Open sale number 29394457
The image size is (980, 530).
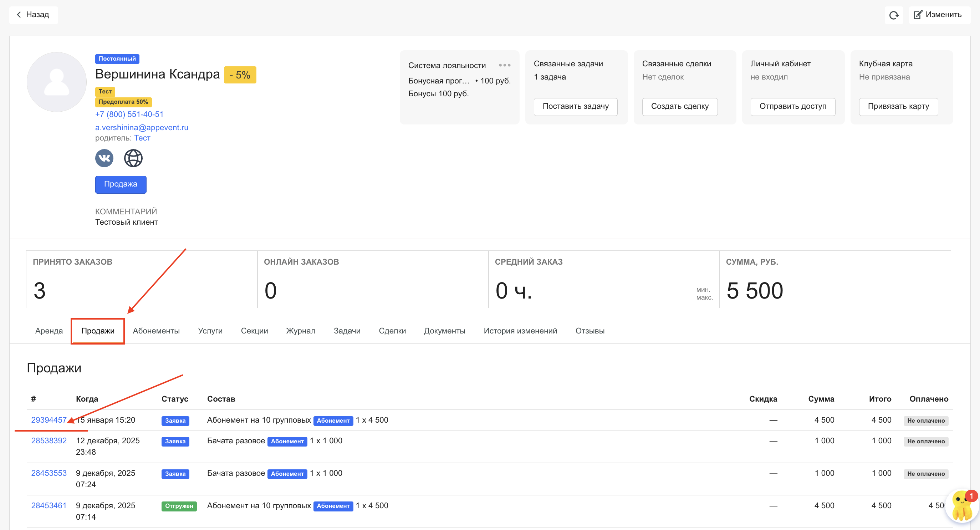48,420
